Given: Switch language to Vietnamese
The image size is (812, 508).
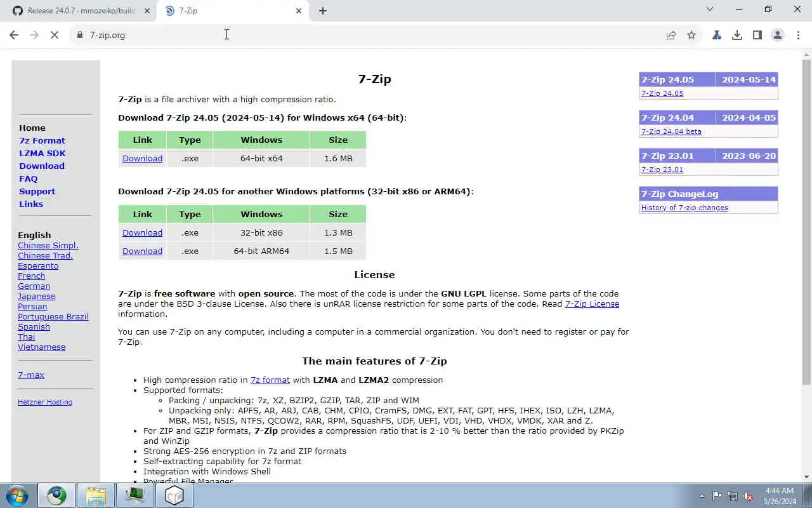Looking at the screenshot, I should [x=41, y=347].
